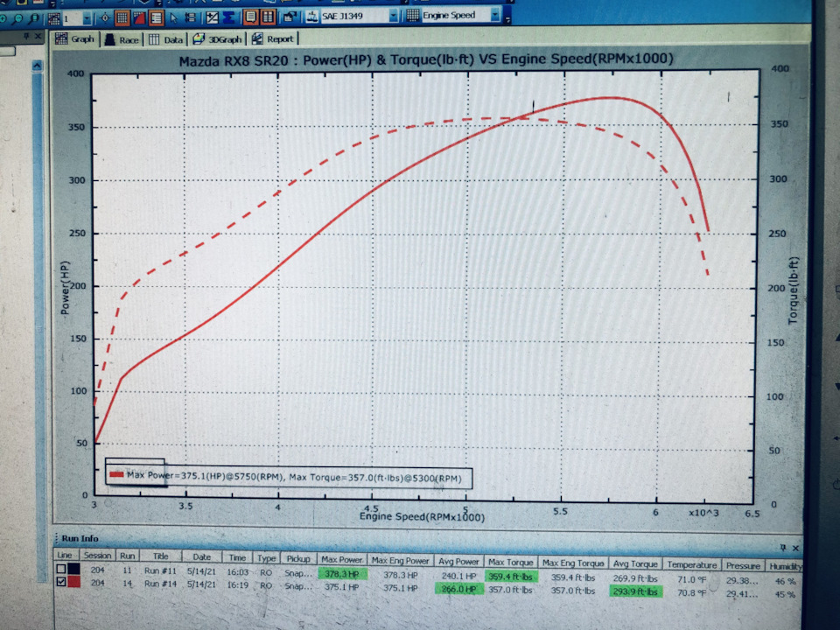Click the Max Power legend box on graph

point(289,477)
